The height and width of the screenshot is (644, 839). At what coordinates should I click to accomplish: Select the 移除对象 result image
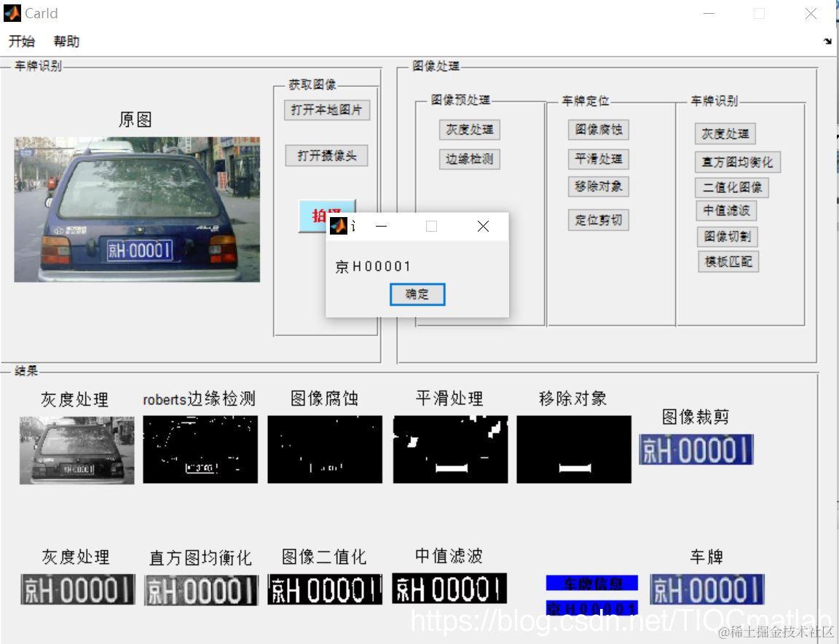[x=574, y=449]
